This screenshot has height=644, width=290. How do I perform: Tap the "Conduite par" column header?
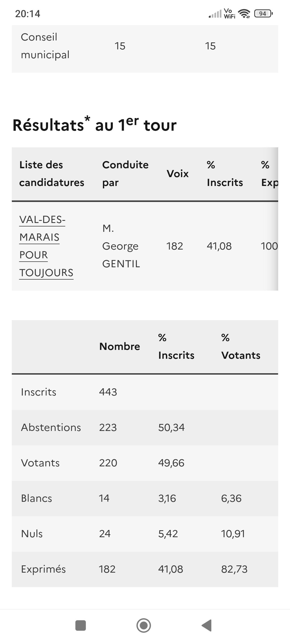pyautogui.click(x=125, y=174)
